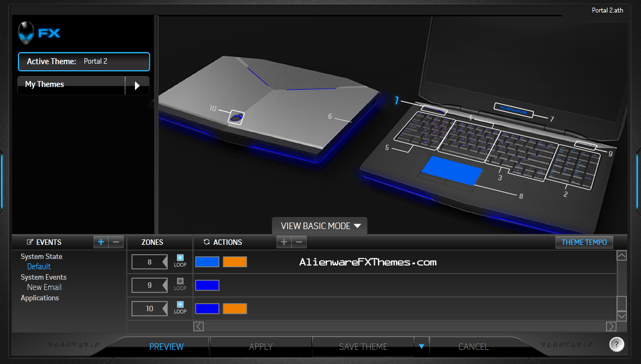Image resolution: width=641 pixels, height=364 pixels.
Task: Select the Applications events entry
Action: [40, 298]
